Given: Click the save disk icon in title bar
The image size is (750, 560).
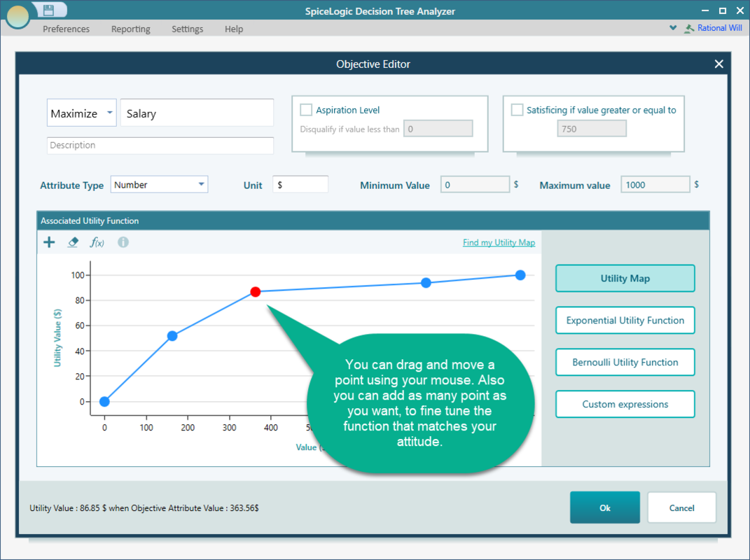Looking at the screenshot, I should (48, 10).
